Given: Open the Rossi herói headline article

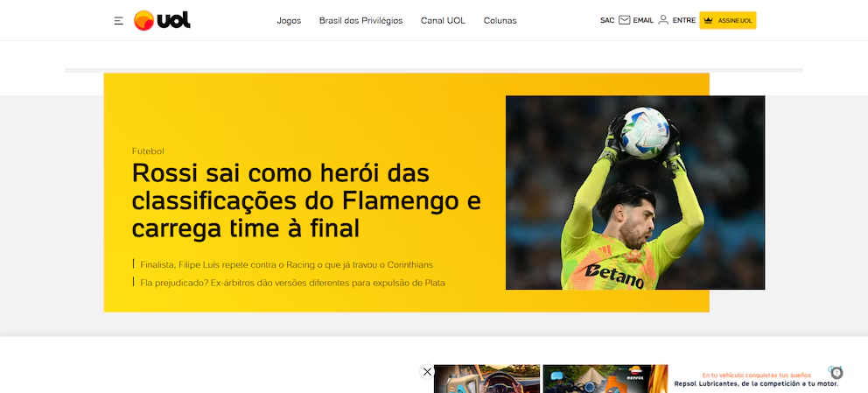Looking at the screenshot, I should pos(306,201).
